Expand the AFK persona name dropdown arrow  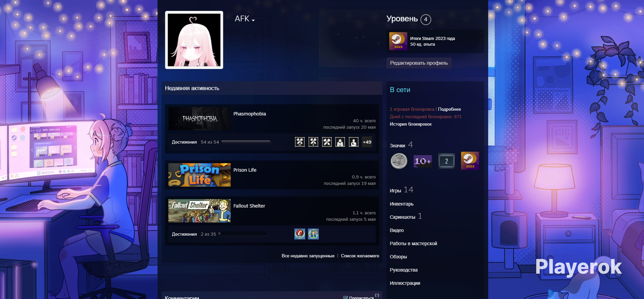point(253,20)
